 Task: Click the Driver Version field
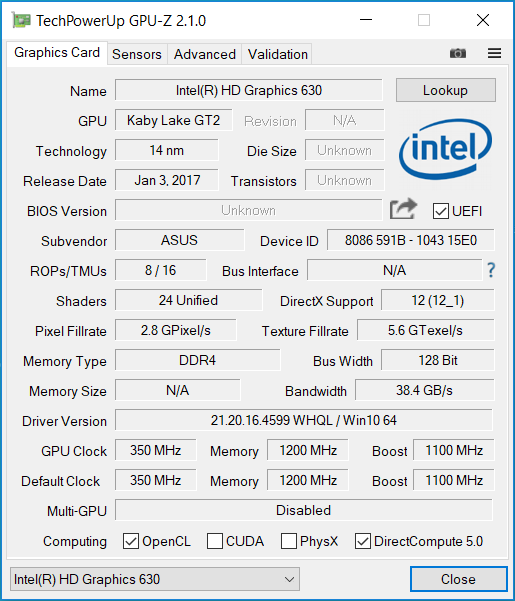click(303, 420)
